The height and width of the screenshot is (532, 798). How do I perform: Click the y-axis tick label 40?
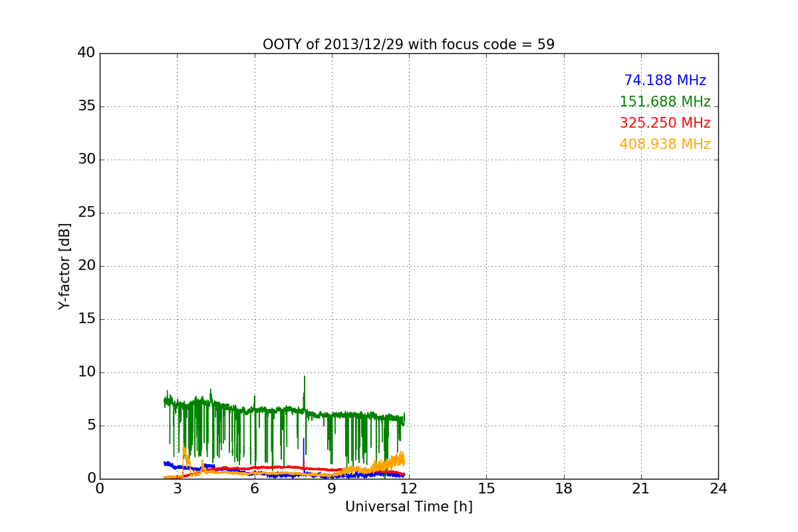tap(86, 53)
